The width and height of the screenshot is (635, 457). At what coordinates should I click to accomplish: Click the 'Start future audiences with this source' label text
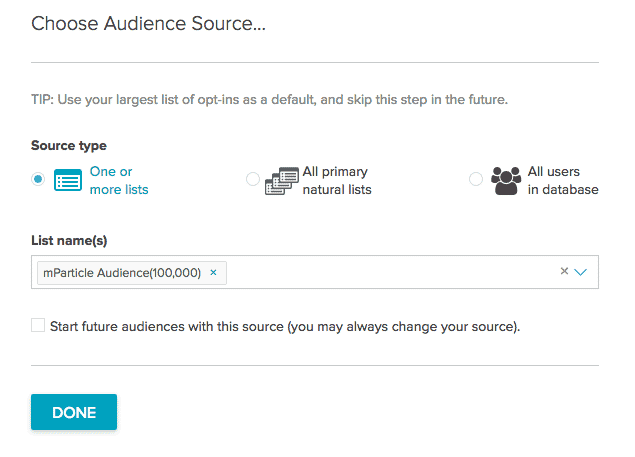(285, 326)
